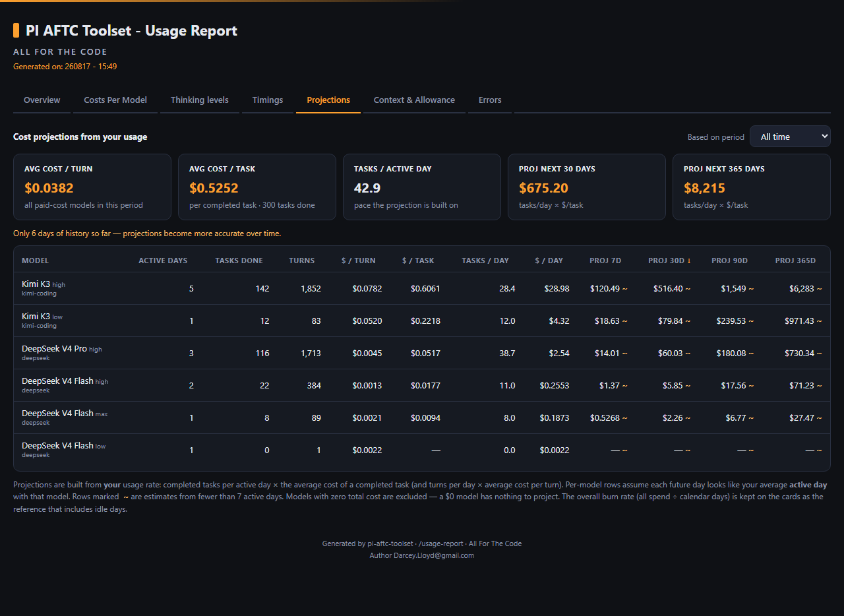Switch to the Errors tab
Screen dimensions: 844x616
(x=490, y=100)
